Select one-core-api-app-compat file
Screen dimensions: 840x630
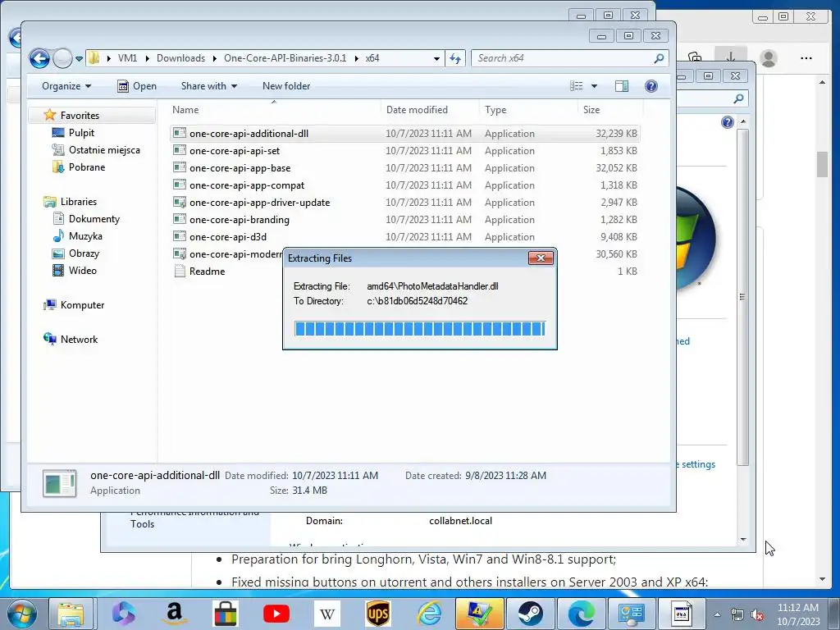pyautogui.click(x=405, y=185)
